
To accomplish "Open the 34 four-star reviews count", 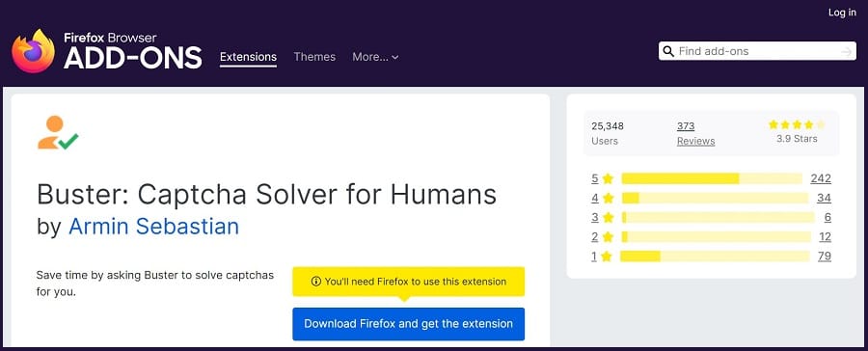I will [x=824, y=199].
